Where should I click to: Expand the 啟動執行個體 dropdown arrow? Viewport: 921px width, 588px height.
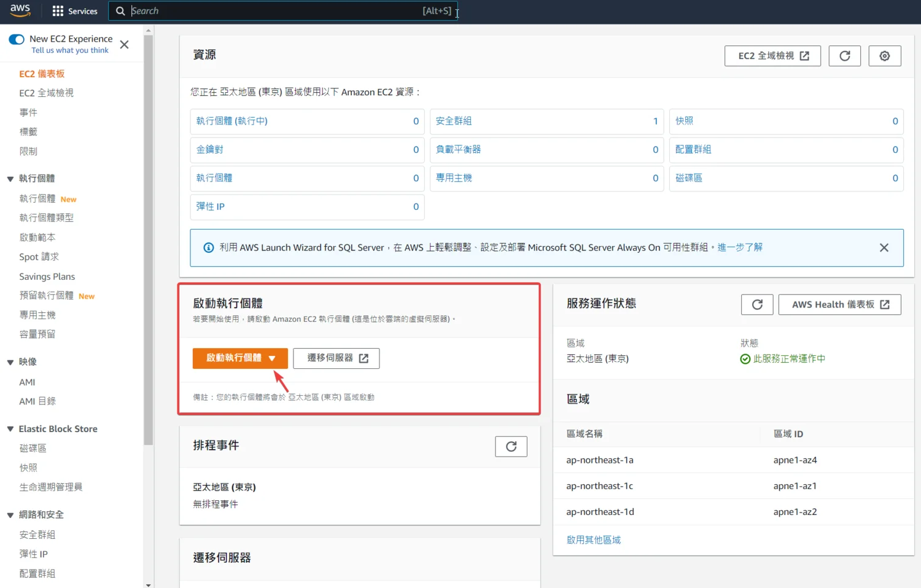coord(272,358)
